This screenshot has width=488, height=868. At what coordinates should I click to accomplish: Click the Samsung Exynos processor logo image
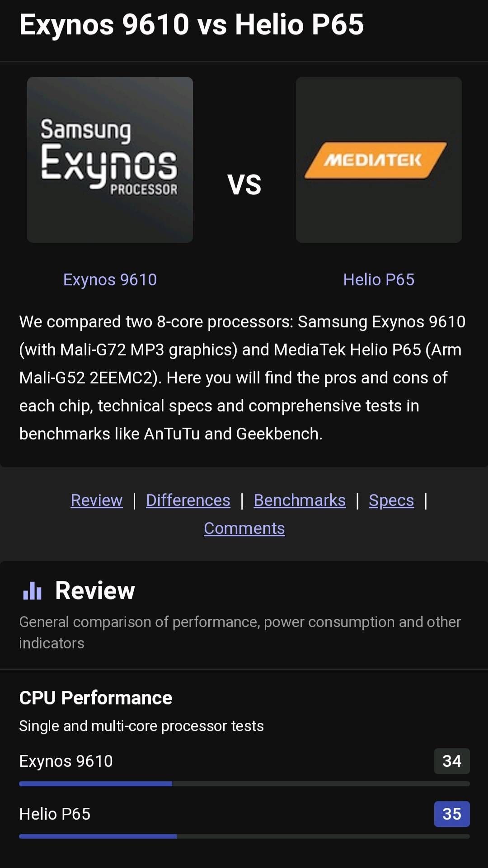click(110, 160)
